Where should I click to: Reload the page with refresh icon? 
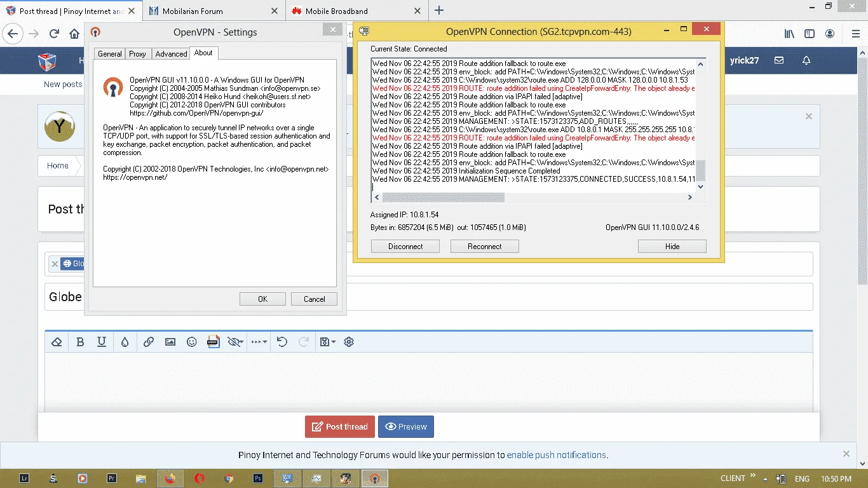[55, 34]
